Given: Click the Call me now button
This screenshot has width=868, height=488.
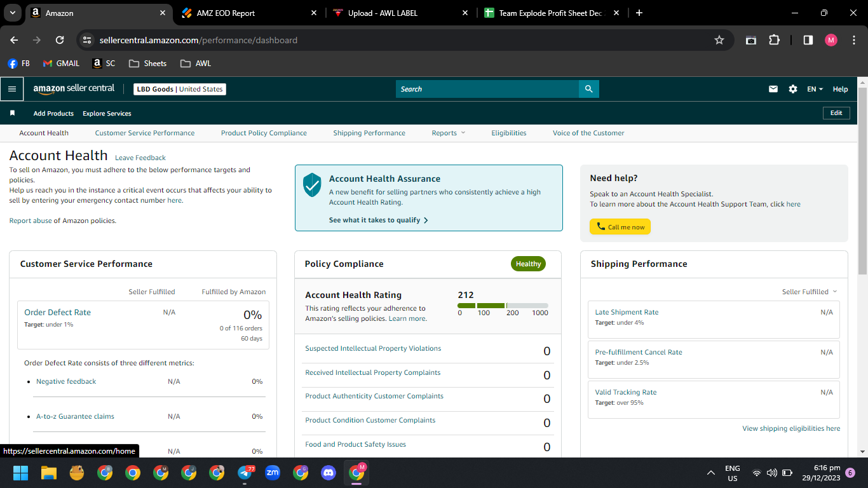Looking at the screenshot, I should (x=620, y=227).
